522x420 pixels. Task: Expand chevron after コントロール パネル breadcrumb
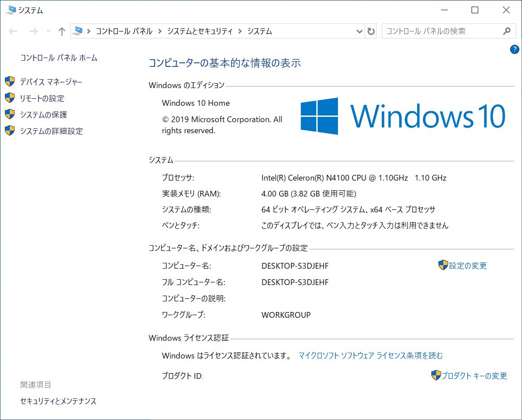(160, 31)
